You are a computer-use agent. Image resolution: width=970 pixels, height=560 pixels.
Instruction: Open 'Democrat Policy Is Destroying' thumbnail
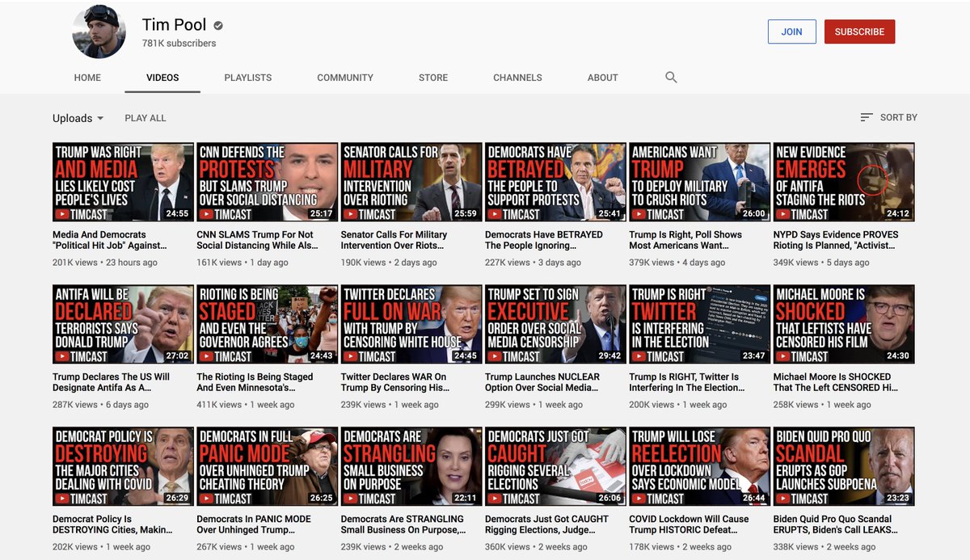123,466
